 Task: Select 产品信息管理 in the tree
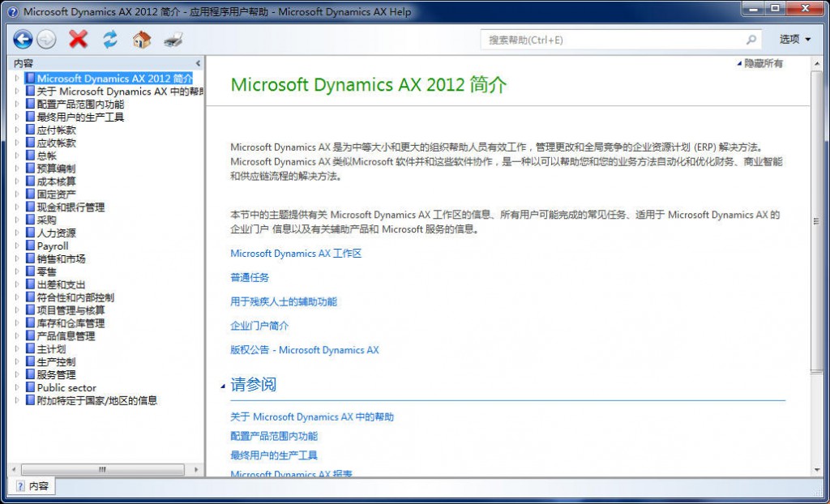[66, 336]
